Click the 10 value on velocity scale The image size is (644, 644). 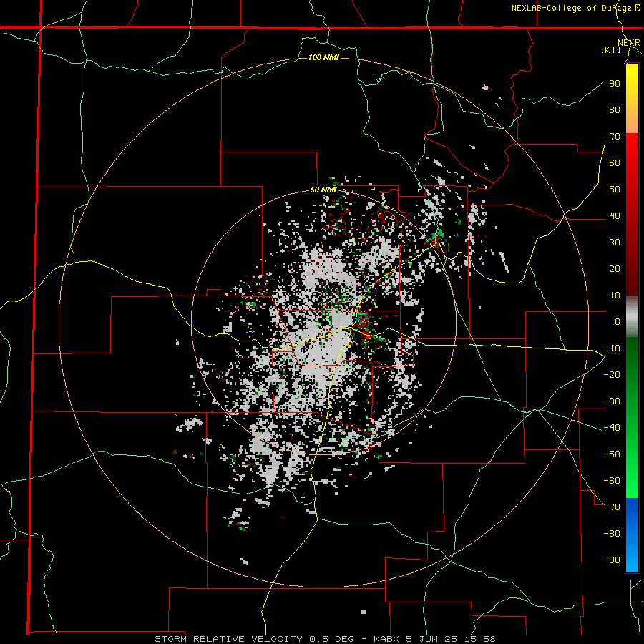pyautogui.click(x=615, y=296)
